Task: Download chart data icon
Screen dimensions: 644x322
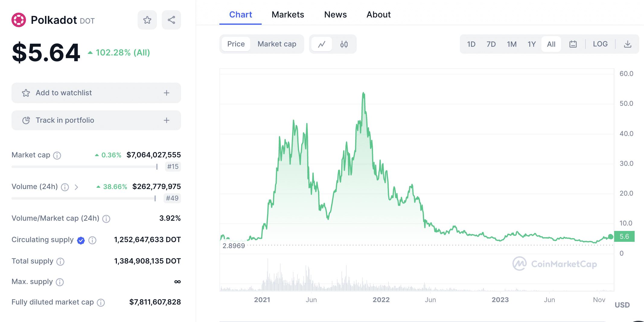Action: click(x=628, y=44)
